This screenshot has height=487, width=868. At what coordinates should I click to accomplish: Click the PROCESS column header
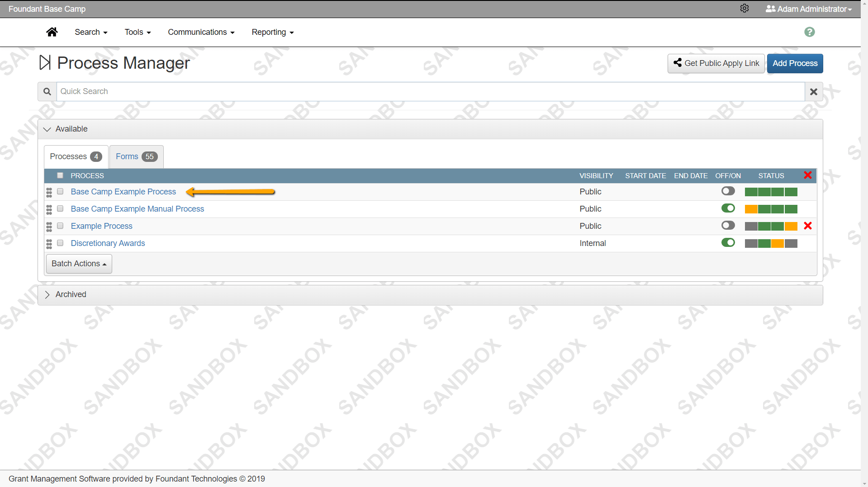pos(87,175)
